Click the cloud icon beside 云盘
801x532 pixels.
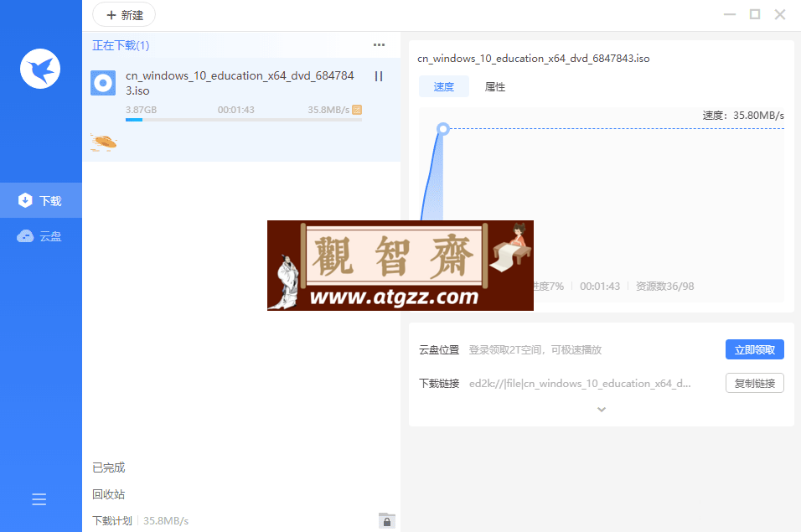25,236
